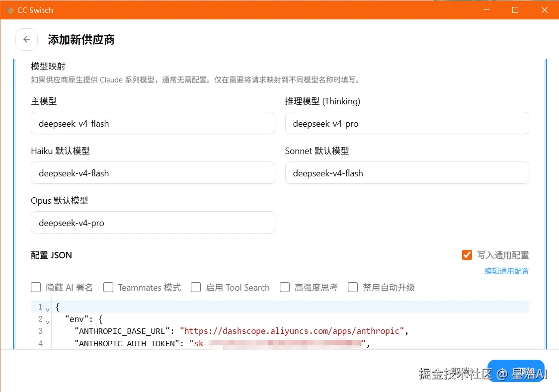Enable 禁用自动升级 checkbox
559x392 pixels.
coord(353,287)
